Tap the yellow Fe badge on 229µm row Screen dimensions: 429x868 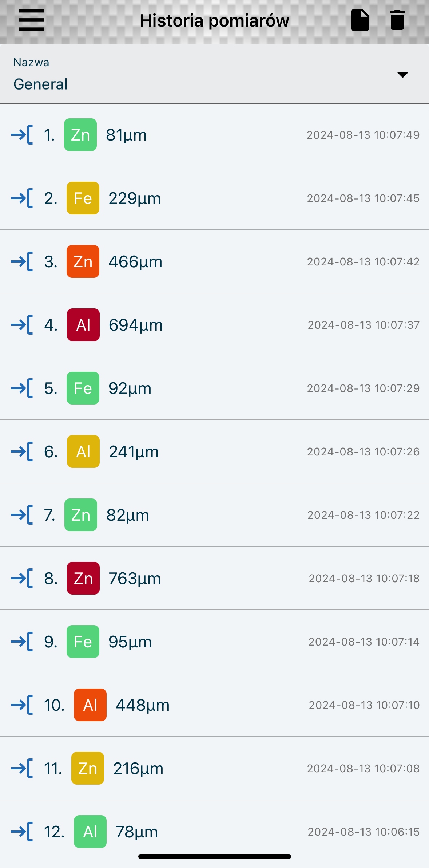pyautogui.click(x=83, y=198)
